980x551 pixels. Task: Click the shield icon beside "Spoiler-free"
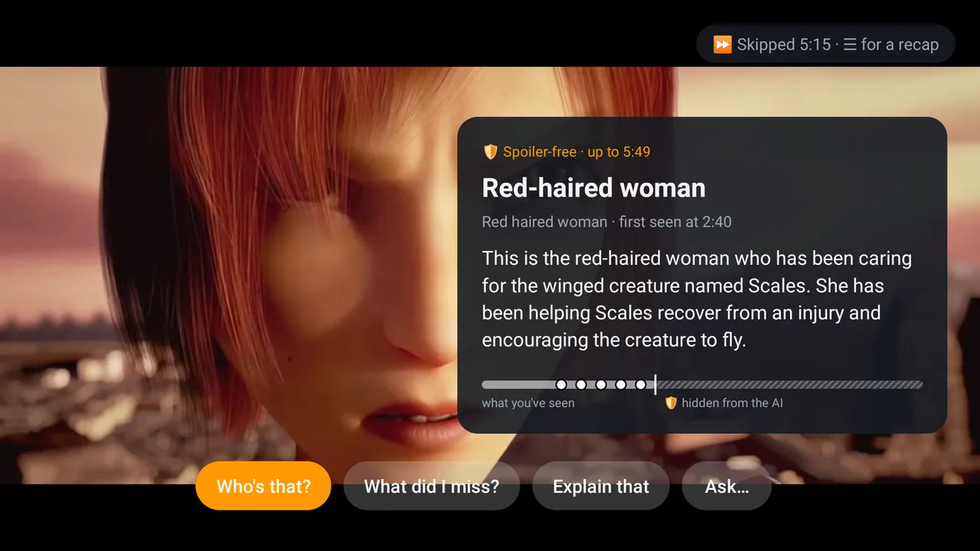click(491, 152)
